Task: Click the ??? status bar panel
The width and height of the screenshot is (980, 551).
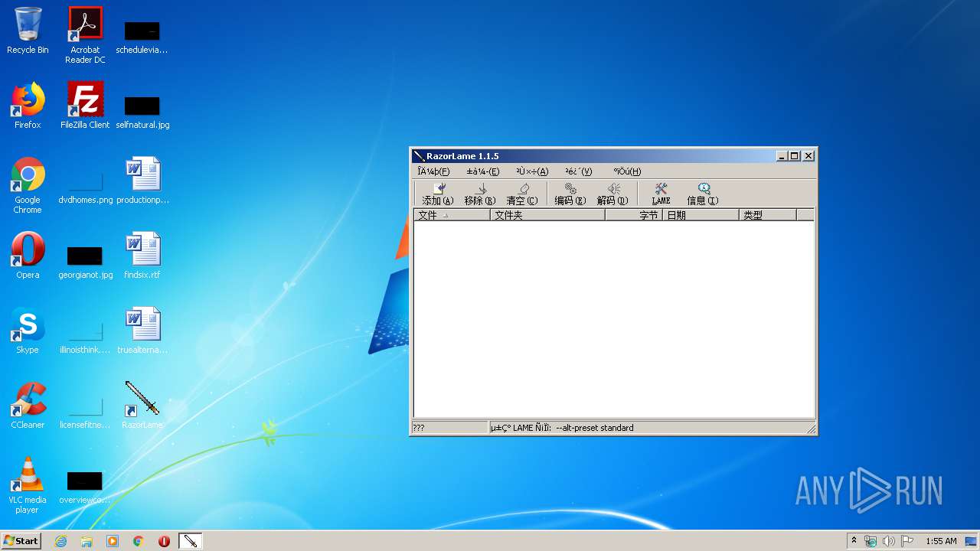Action: pos(449,428)
